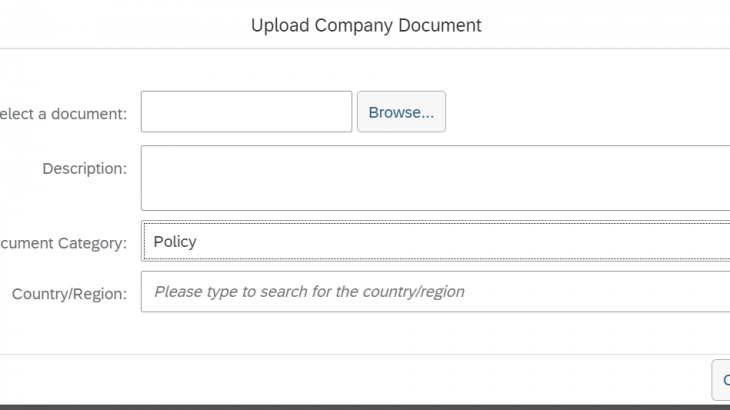This screenshot has height=410, width=730.
Task: Click the empty footer area of dialog
Action: click(x=350, y=380)
